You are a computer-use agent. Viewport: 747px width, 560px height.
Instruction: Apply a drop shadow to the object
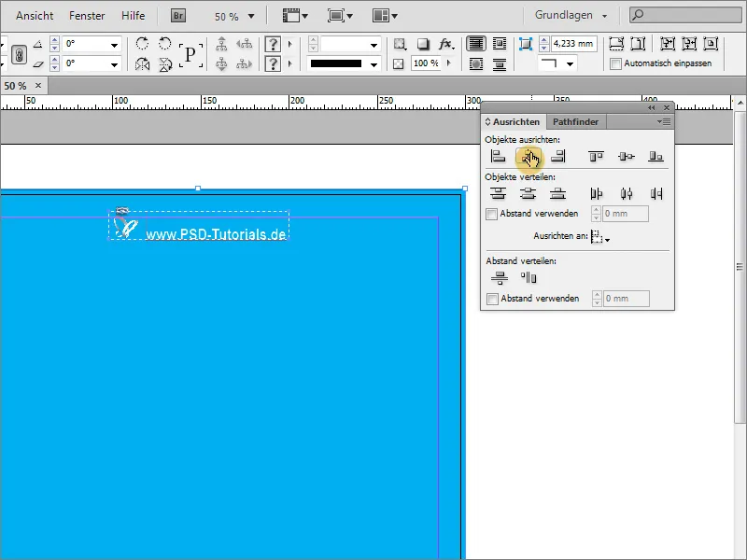point(423,44)
